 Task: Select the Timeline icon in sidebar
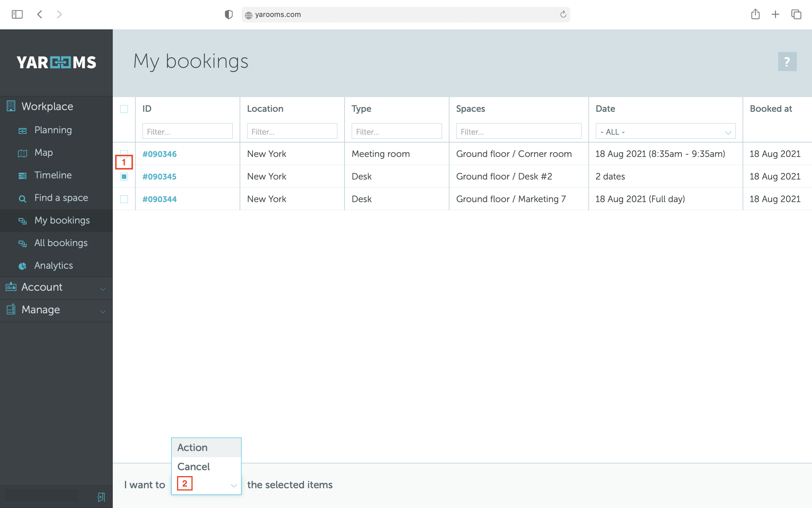pos(22,175)
